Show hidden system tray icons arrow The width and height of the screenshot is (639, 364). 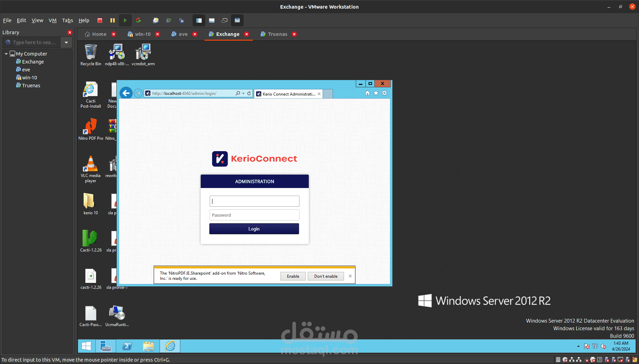pos(578,346)
